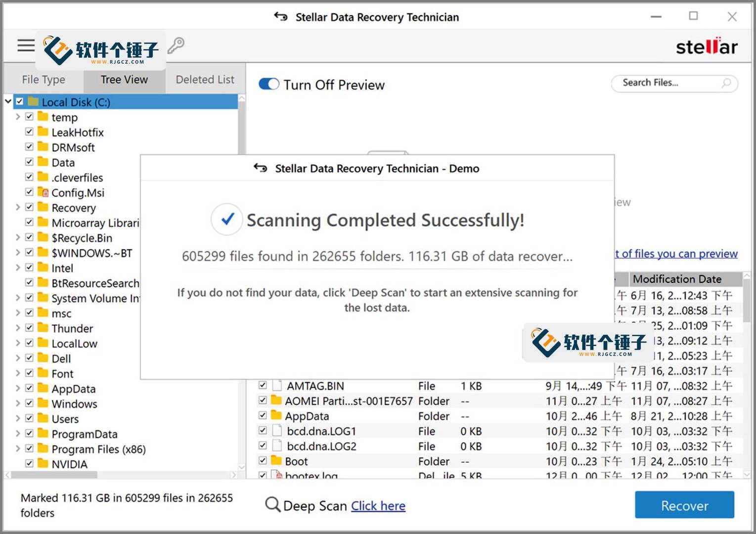
Task: Uncheck the .cleverfiles checkbox
Action: pos(29,177)
